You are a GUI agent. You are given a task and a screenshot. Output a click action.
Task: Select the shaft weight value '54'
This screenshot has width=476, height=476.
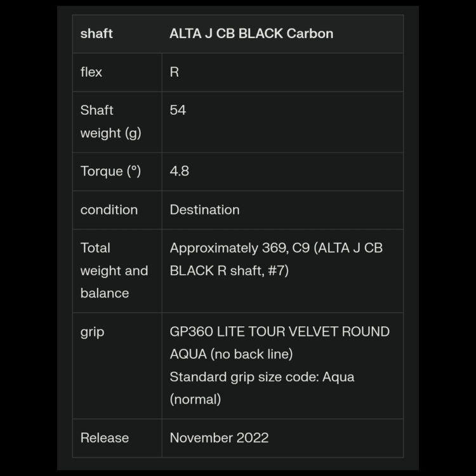pyautogui.click(x=178, y=110)
